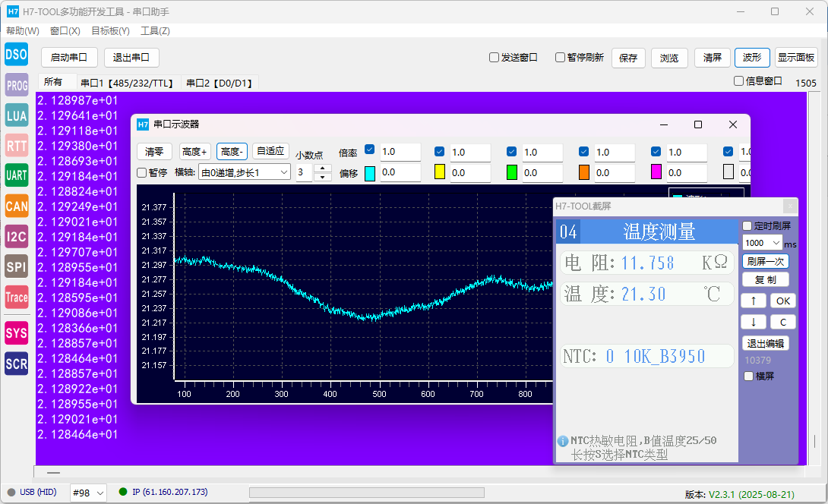Open the CAN bus tool

pyautogui.click(x=16, y=206)
